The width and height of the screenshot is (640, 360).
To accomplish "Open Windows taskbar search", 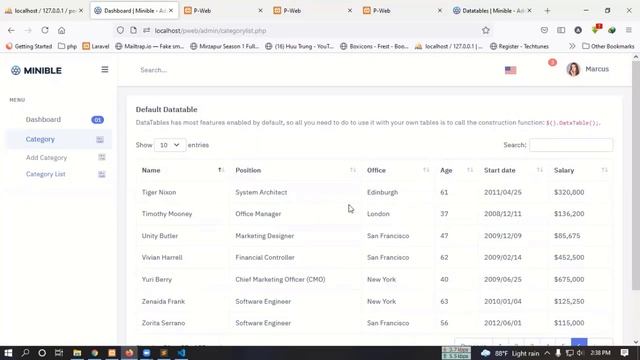I will click(25, 353).
